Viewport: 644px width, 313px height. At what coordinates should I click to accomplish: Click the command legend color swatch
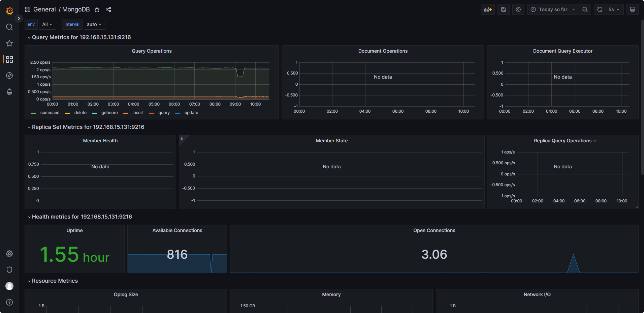33,113
